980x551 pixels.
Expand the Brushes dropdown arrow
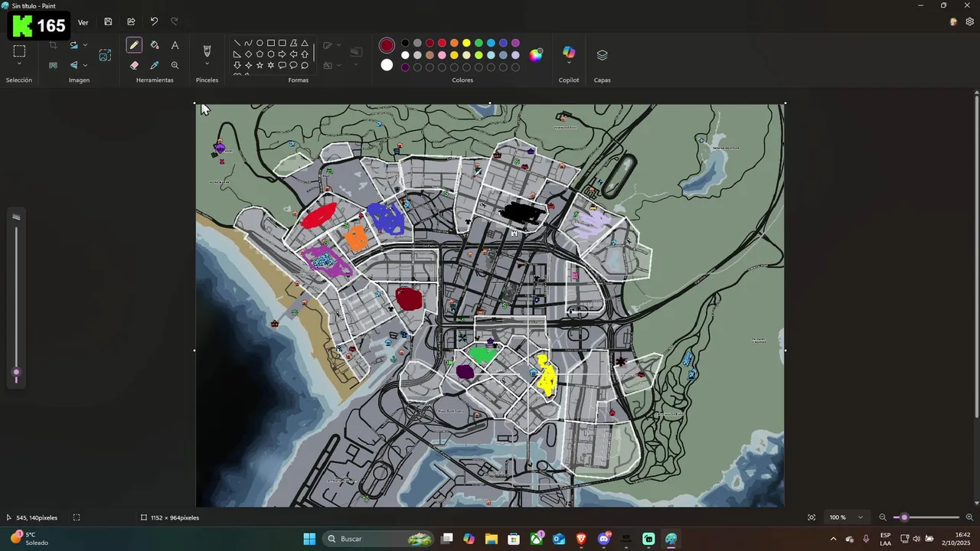point(207,64)
